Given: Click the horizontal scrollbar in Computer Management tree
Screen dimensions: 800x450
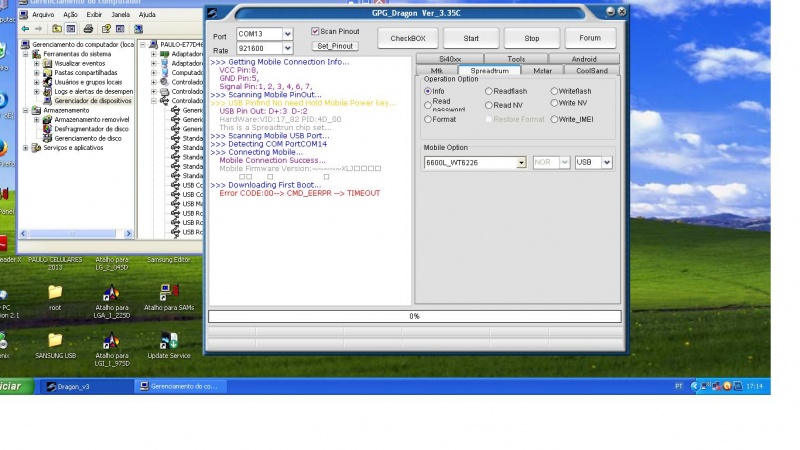Looking at the screenshot, I should click(x=76, y=234).
